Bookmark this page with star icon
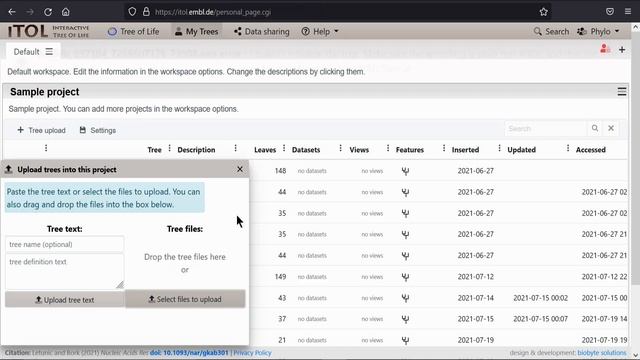 543,12
